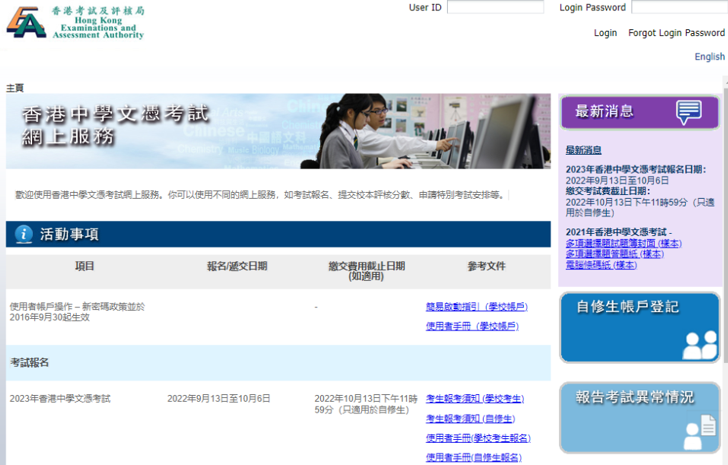Click the people icon on 自修生帳戶登記

pyautogui.click(x=700, y=345)
